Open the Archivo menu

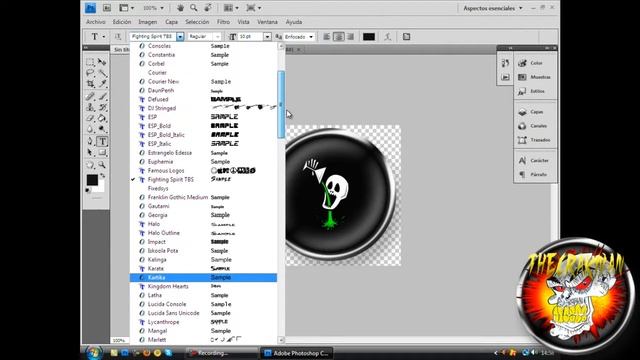click(x=96, y=22)
